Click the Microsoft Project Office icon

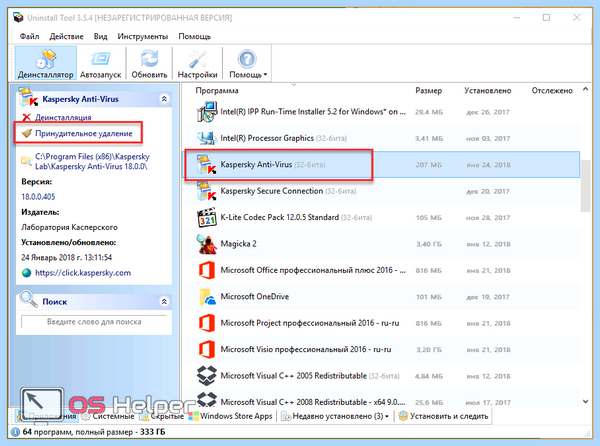207,323
